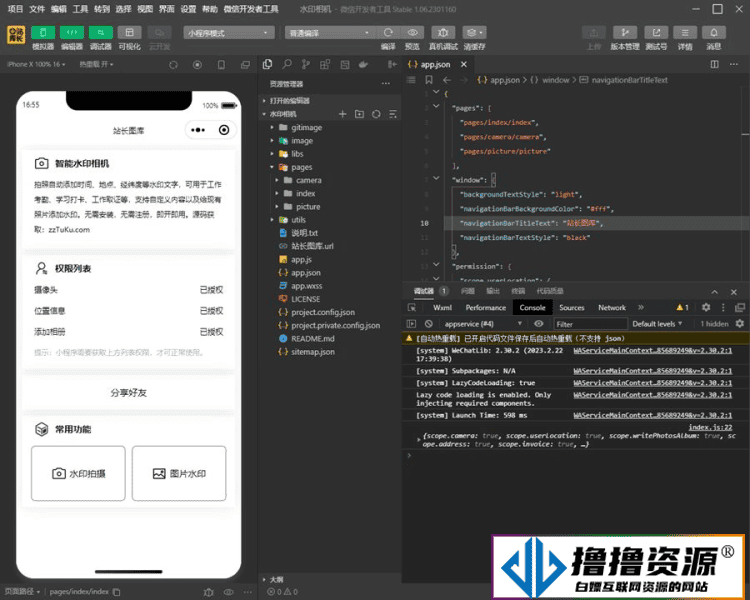The image size is (750, 600).
Task: Open the mini program mode dropdown
Action: pos(229,33)
